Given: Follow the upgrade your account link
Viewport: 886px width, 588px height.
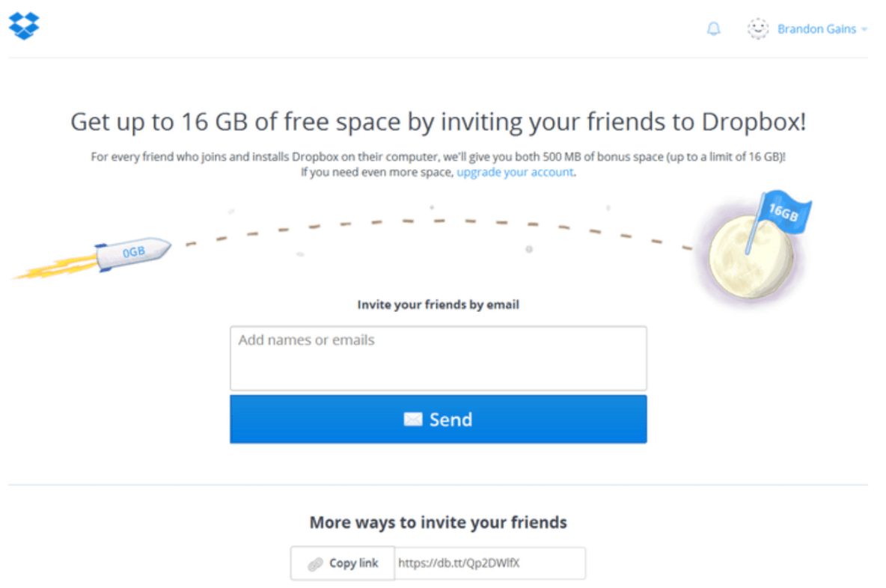Looking at the screenshot, I should tap(515, 172).
